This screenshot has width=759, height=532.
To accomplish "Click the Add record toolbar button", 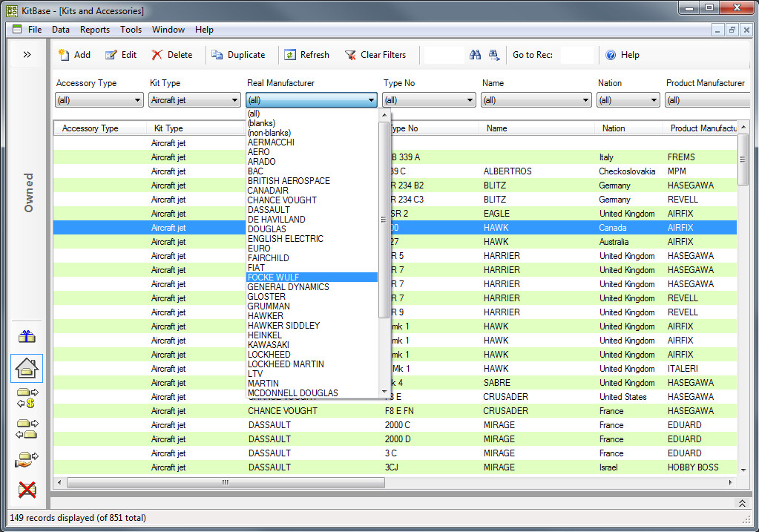I will coord(74,55).
